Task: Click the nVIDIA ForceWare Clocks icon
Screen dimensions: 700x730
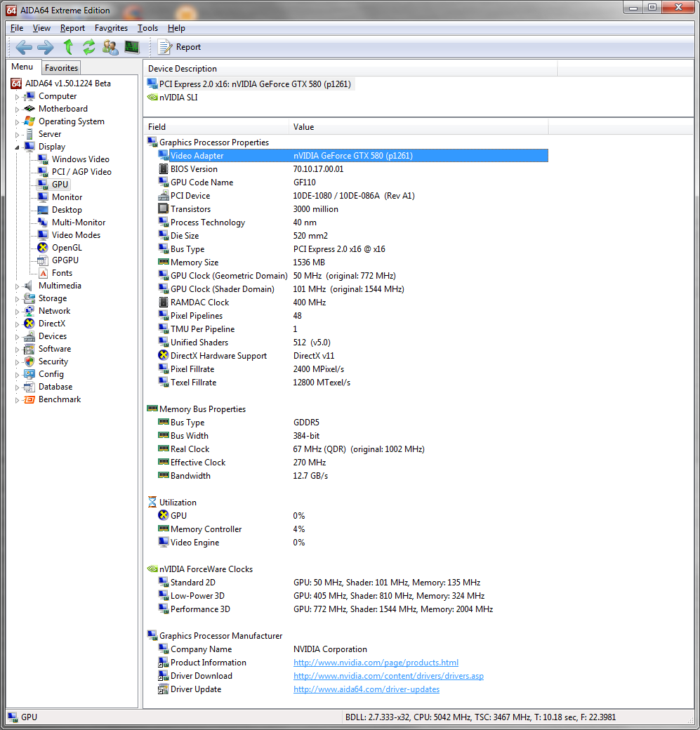Action: coord(152,569)
